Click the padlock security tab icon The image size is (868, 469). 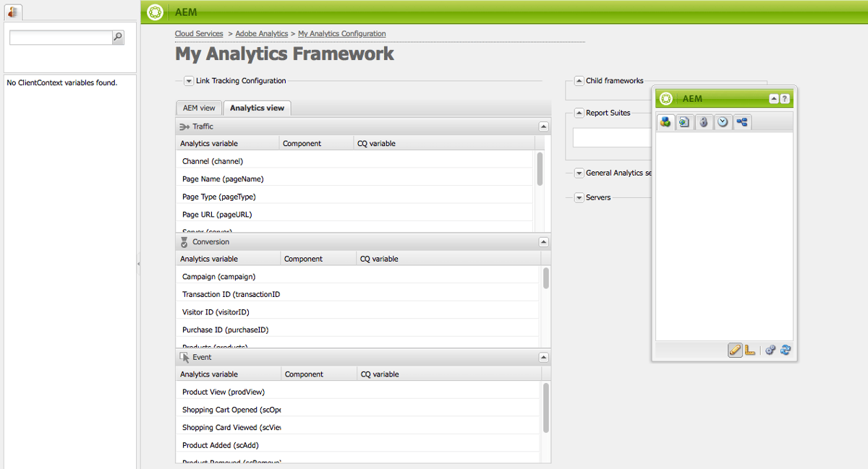point(704,121)
